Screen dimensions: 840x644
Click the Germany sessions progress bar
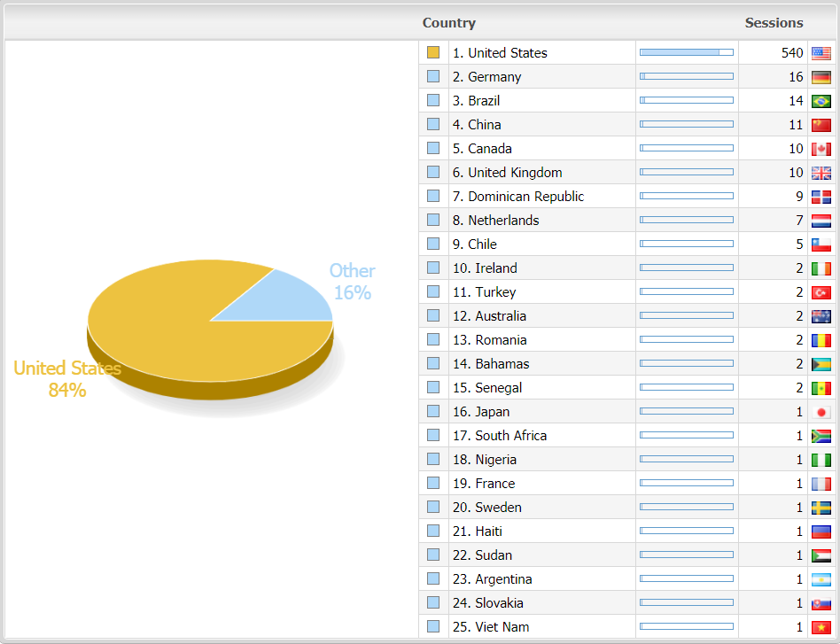(x=686, y=76)
